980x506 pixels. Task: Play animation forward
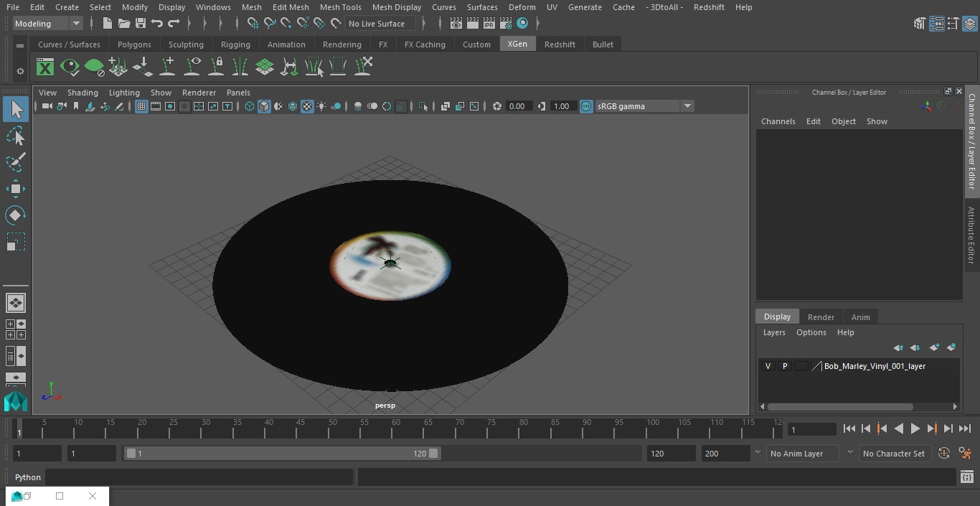coord(915,428)
